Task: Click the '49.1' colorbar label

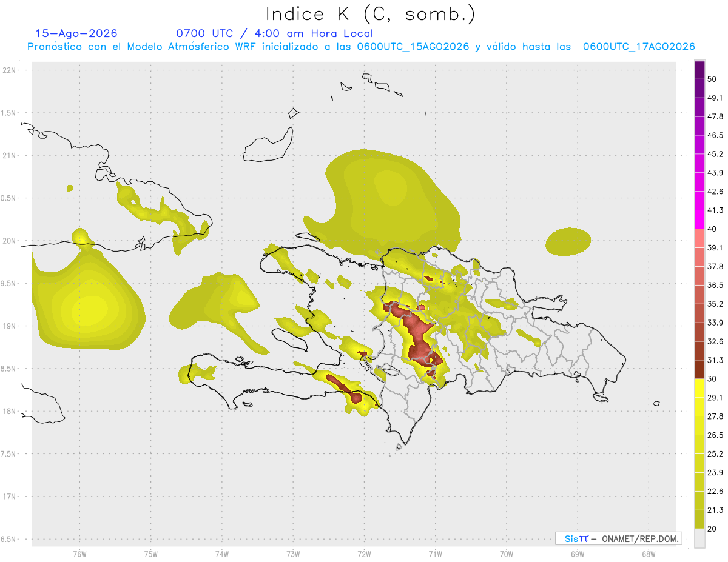Action: pos(715,98)
